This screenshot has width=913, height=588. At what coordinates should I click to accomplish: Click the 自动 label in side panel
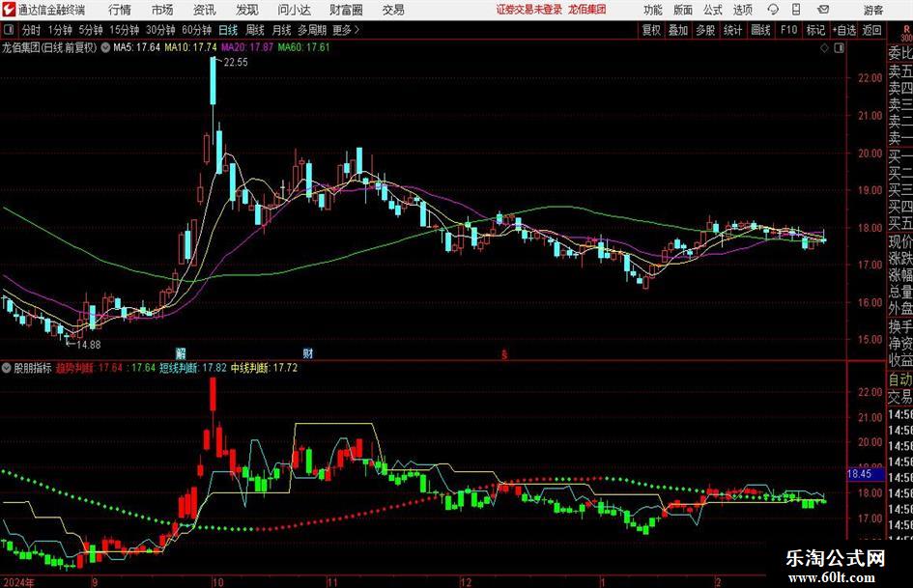[900, 379]
